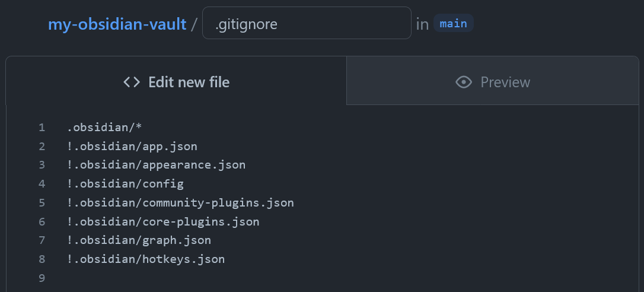This screenshot has height=292, width=644.
Task: Click the !.obsidian/community-plugins.json line
Action: 180,203
